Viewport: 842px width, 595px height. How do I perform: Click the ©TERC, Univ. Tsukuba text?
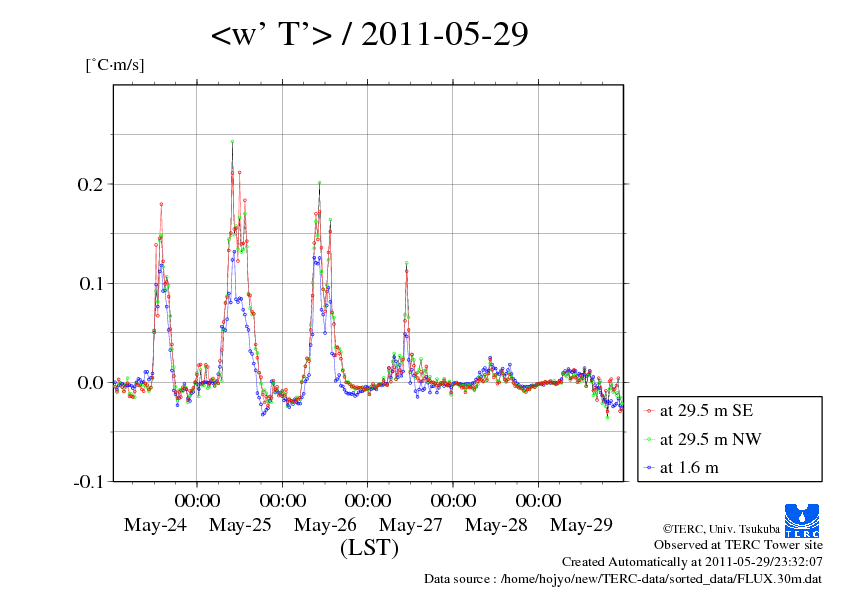pos(721,529)
